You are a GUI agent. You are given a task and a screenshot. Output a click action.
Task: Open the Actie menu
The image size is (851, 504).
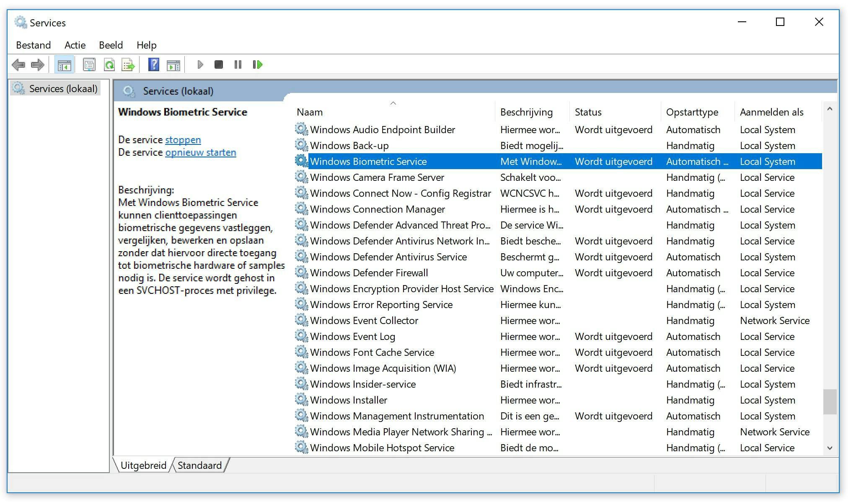[x=75, y=45]
